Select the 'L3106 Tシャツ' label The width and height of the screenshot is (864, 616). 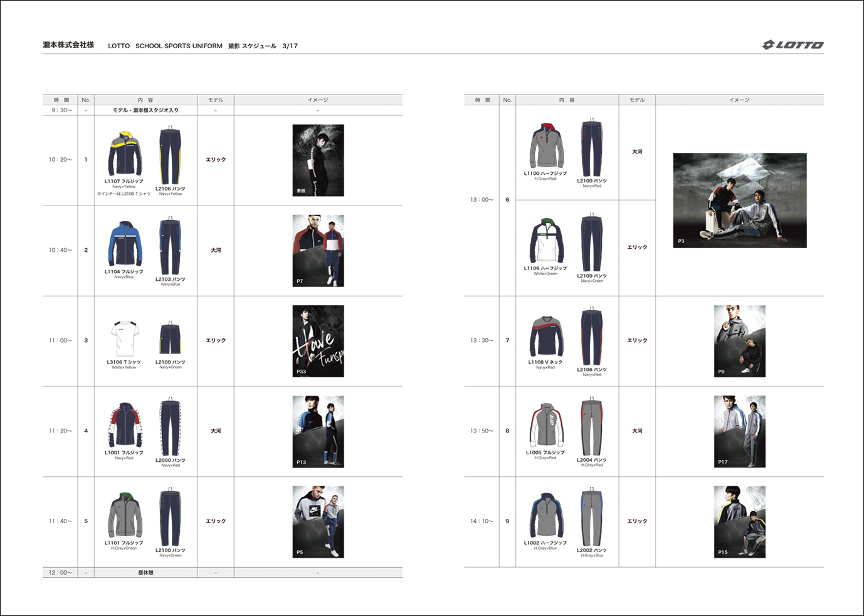point(124,362)
